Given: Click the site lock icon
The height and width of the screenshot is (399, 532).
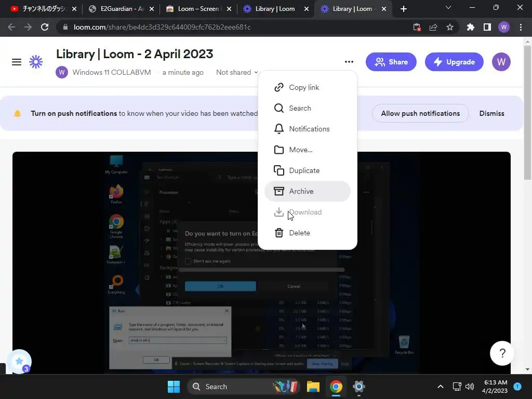Looking at the screenshot, I should pyautogui.click(x=65, y=27).
